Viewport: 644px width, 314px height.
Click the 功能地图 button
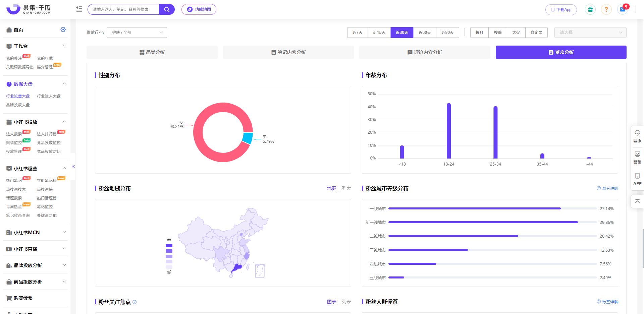coord(199,9)
